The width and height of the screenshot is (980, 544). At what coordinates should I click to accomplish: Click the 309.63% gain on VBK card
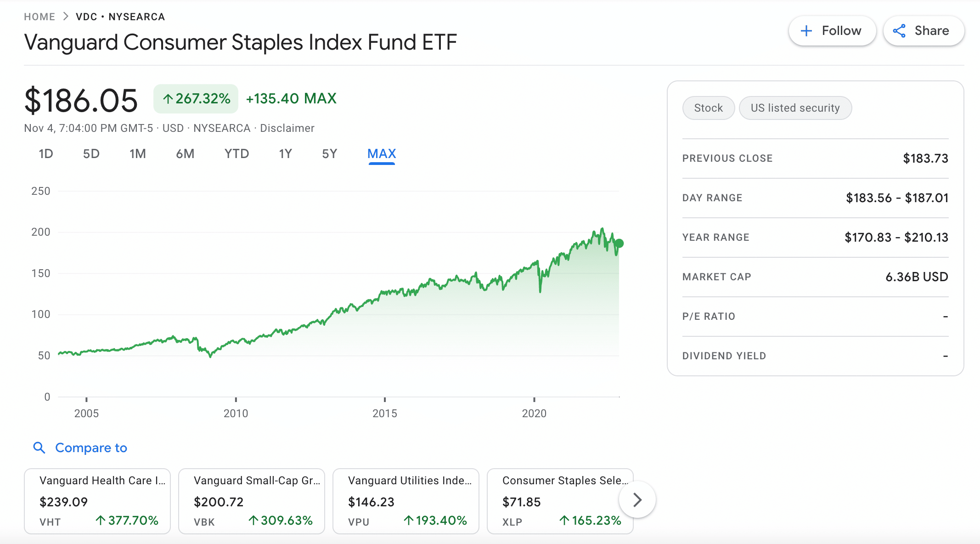(281, 521)
